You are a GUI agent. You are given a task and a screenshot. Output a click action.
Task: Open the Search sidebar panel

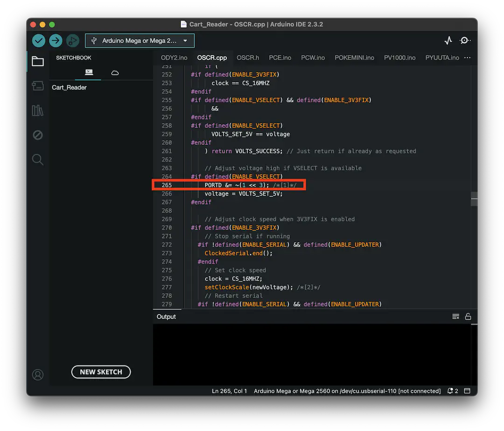click(38, 159)
